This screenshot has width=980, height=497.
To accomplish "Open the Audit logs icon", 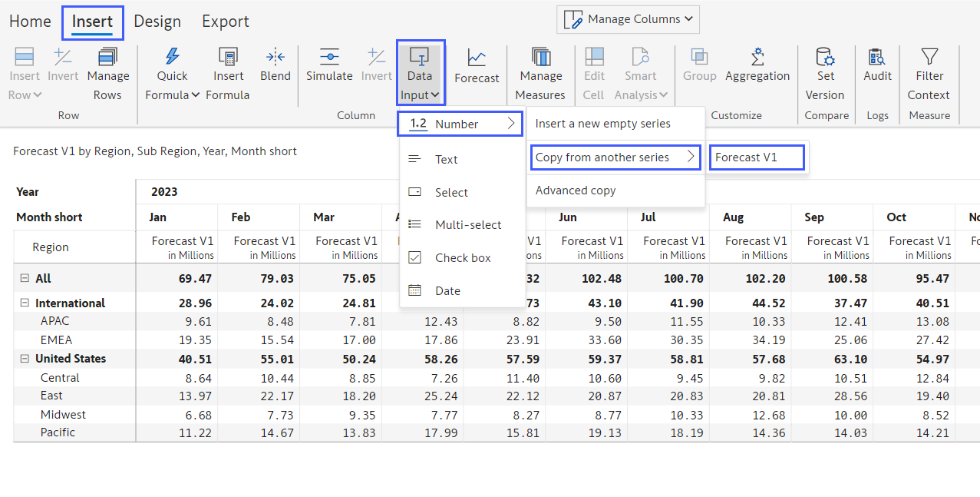I will [x=877, y=56].
